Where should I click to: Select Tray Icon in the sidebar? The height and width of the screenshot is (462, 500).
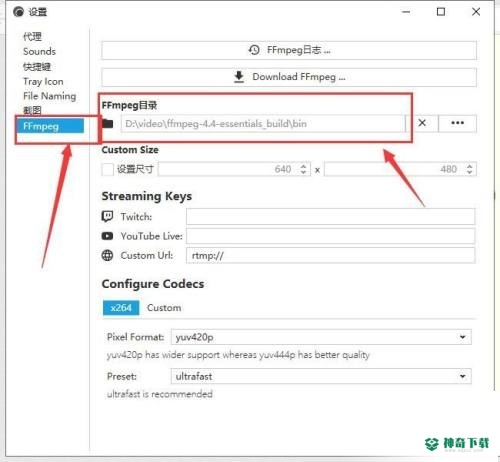(x=43, y=82)
